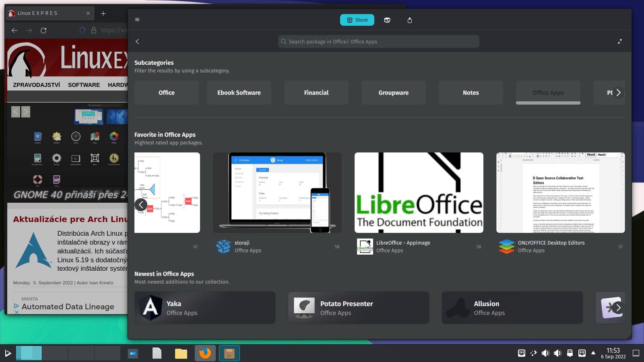Image resolution: width=644 pixels, height=362 pixels.
Task: Open the Allusion card
Action: click(x=512, y=308)
